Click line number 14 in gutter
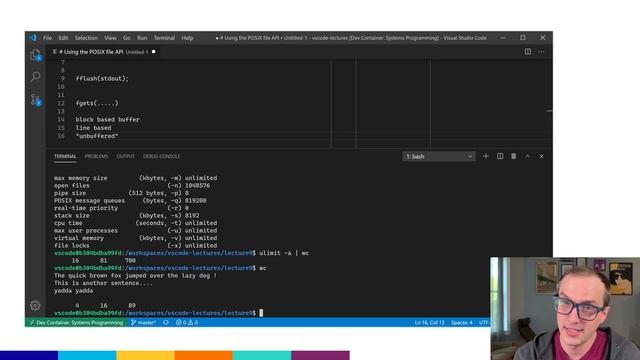 click(x=61, y=120)
